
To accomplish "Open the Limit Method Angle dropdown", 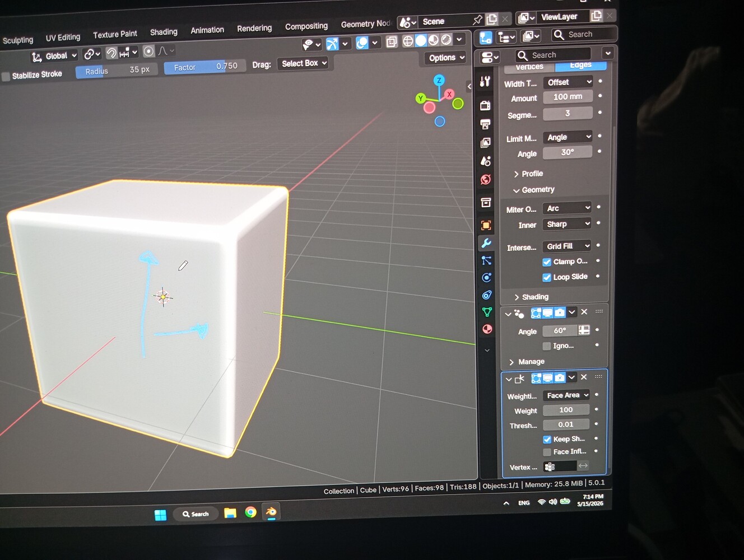I will point(568,137).
